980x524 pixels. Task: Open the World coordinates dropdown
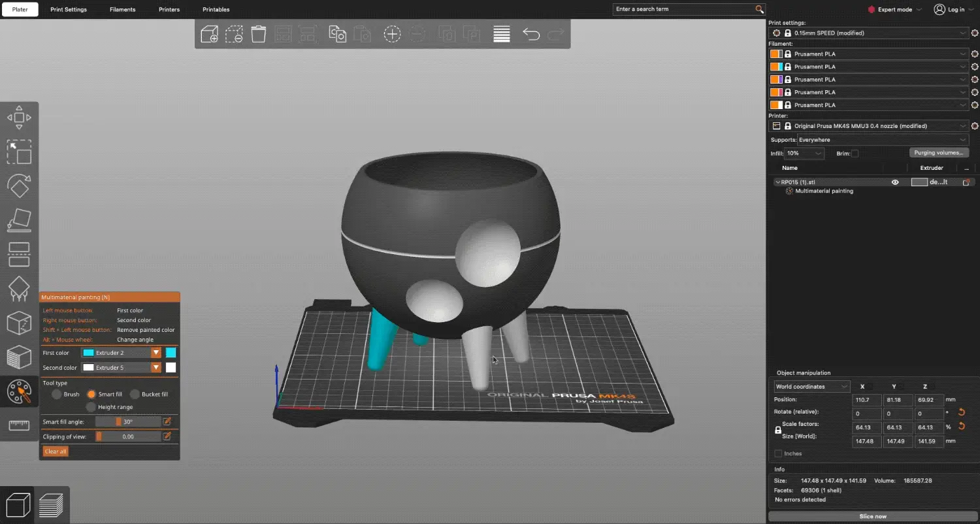click(x=811, y=387)
